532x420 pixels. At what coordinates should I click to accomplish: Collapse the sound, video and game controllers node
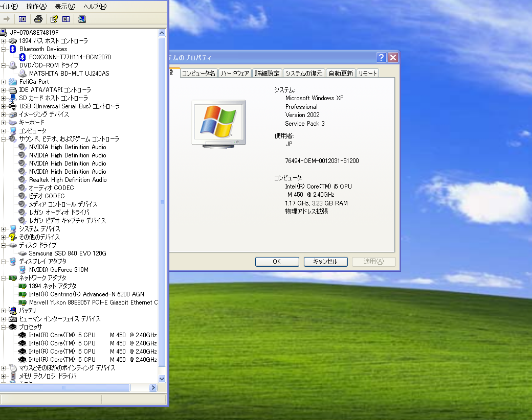pos(4,139)
